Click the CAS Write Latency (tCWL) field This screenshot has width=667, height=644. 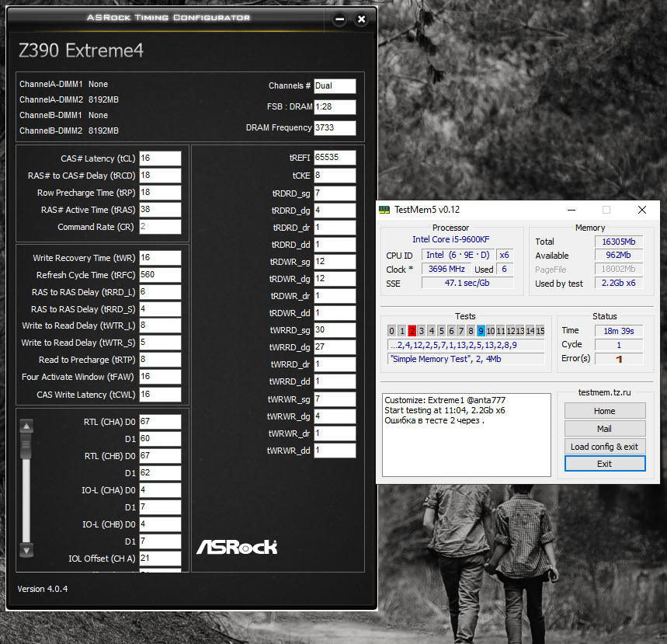(x=161, y=394)
